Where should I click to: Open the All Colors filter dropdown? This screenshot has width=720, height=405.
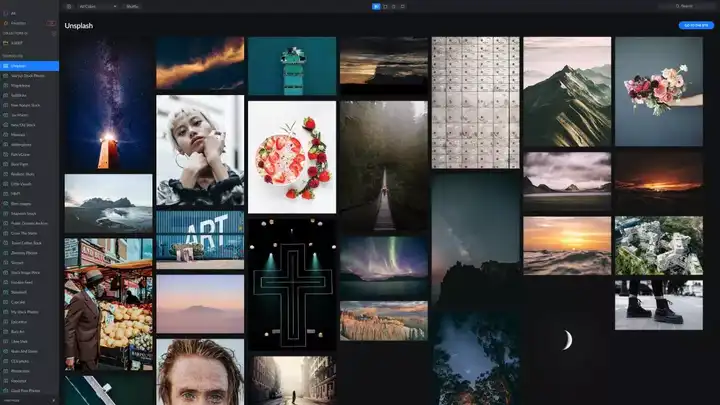coord(98,6)
